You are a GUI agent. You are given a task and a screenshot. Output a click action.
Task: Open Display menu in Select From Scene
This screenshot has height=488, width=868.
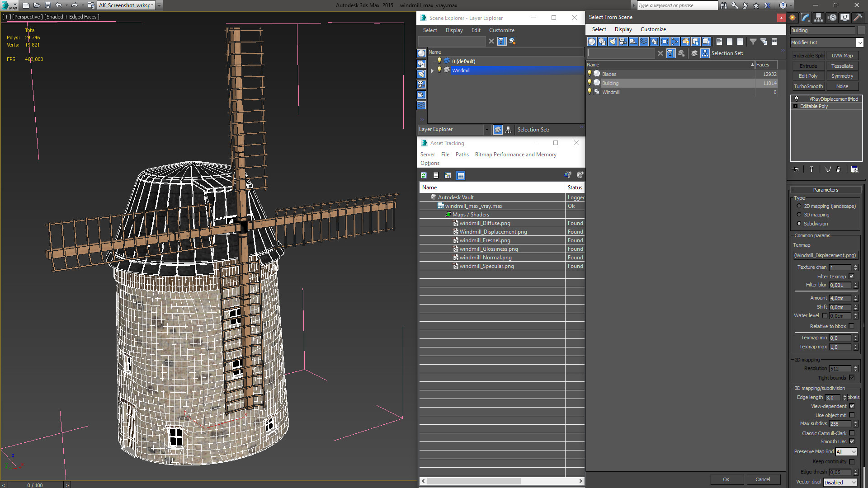point(623,29)
